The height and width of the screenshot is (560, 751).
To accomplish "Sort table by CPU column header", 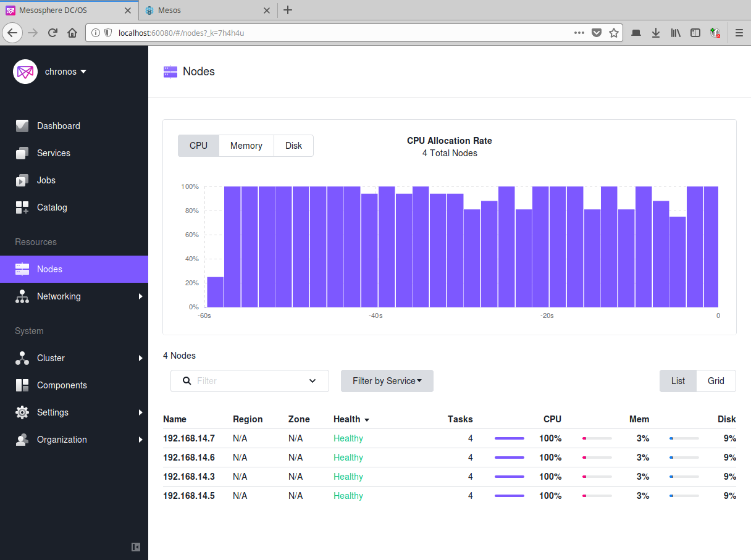I will (x=552, y=419).
